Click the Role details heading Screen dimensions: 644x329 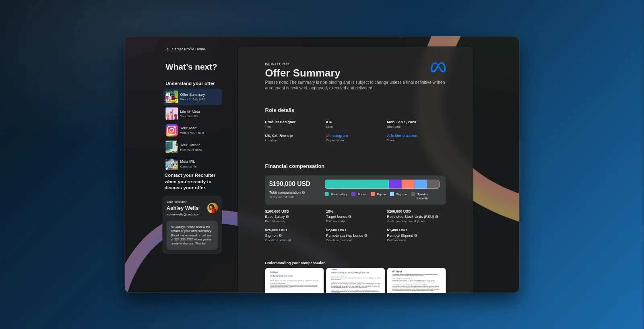coord(280,110)
